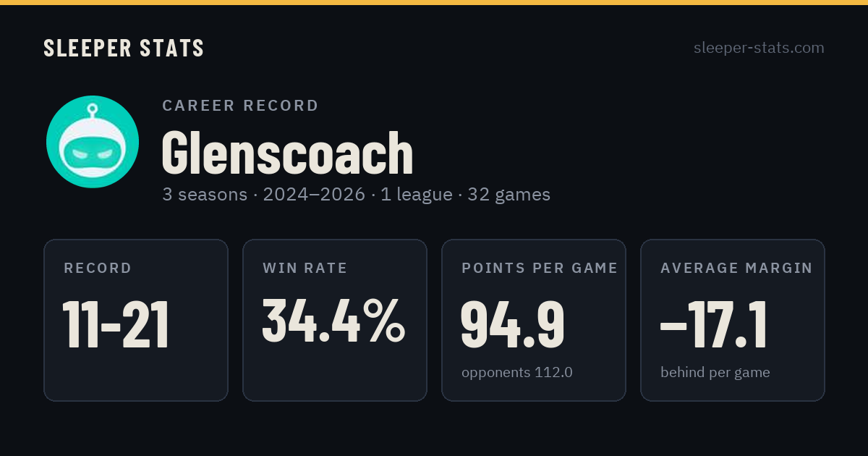Click the −17.1 margin value
The width and height of the screenshot is (868, 456).
click(x=713, y=325)
